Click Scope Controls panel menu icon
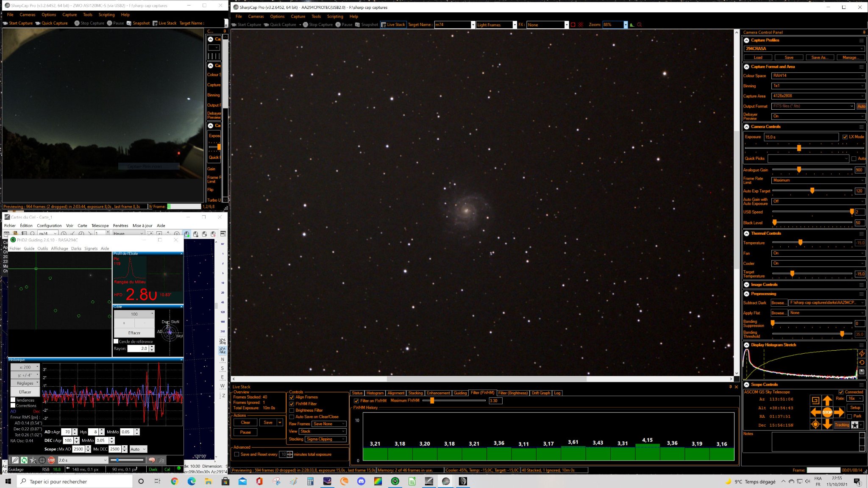 click(861, 385)
